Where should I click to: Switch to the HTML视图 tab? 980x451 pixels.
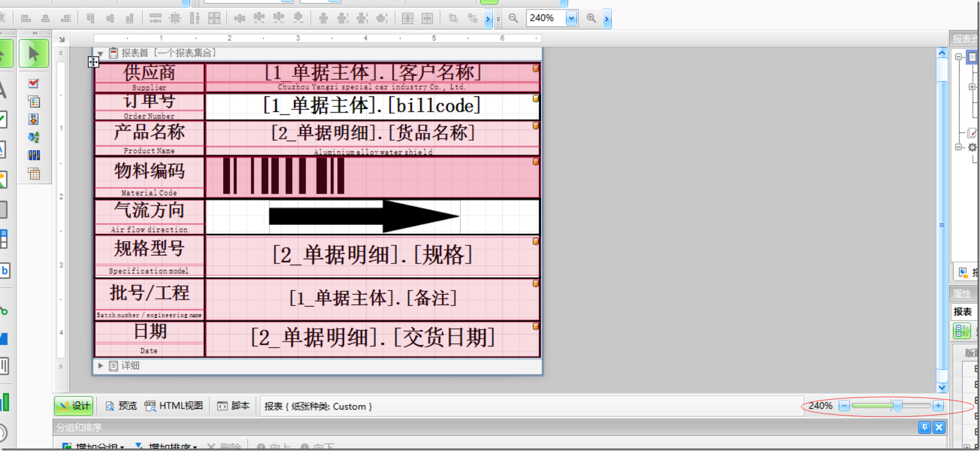click(x=174, y=406)
